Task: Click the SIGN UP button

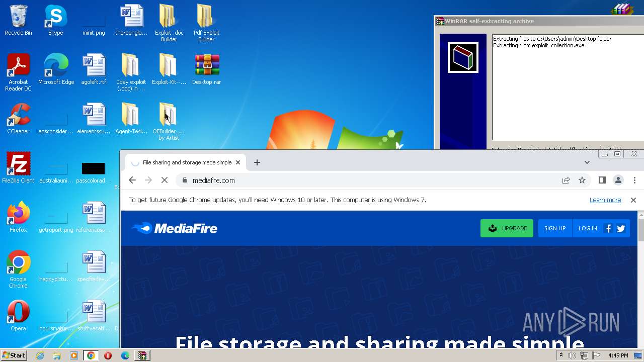Action: [555, 228]
